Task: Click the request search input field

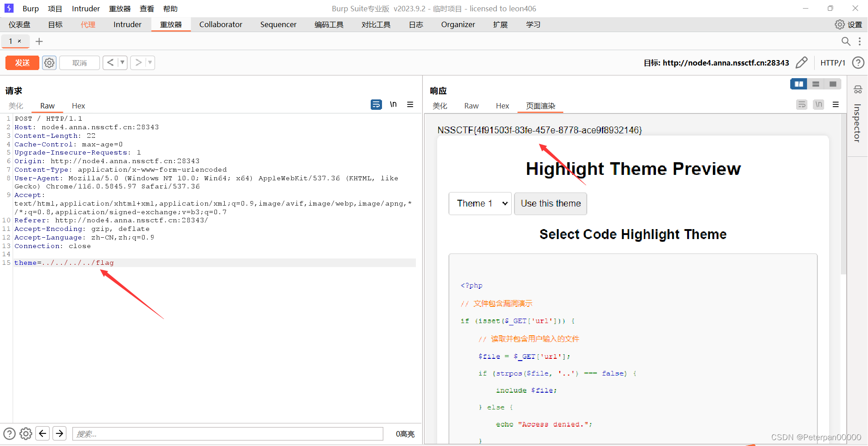Action: 228,434
